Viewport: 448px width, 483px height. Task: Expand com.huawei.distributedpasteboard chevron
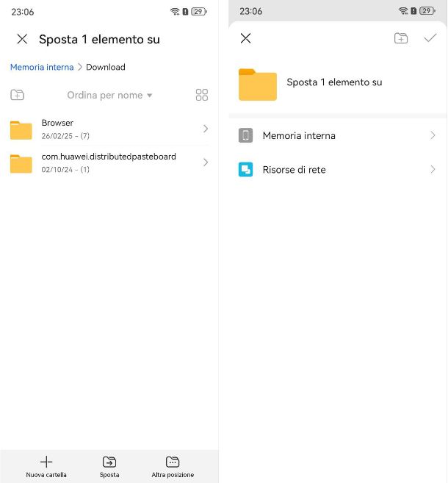tap(206, 162)
